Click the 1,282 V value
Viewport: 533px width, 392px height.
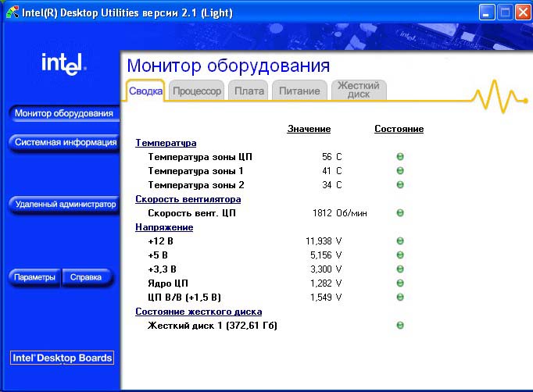pos(326,283)
